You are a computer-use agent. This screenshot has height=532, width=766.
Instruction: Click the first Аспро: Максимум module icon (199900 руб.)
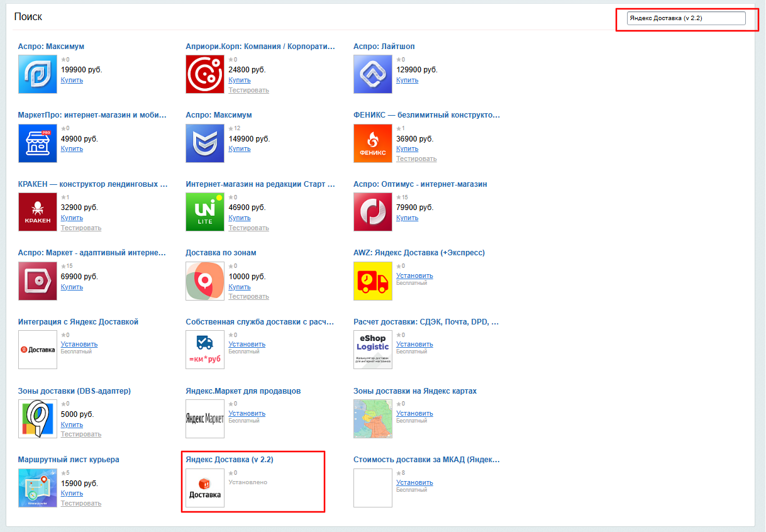coord(38,74)
